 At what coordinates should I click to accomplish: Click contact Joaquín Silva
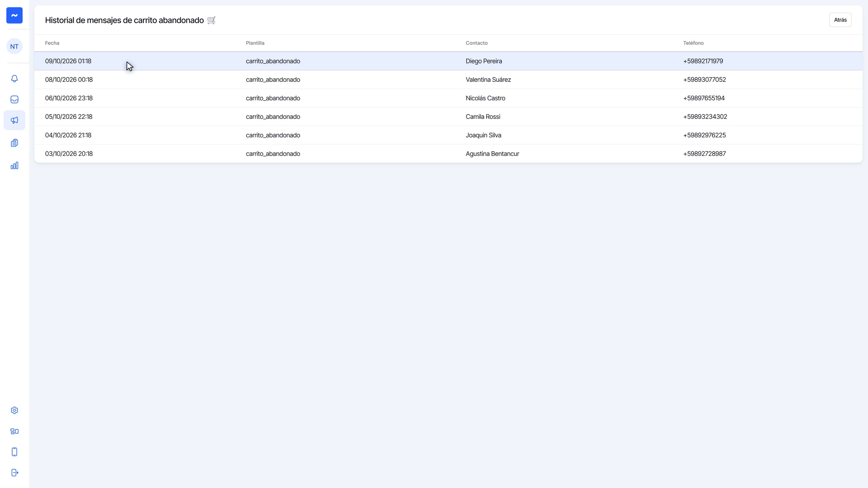[483, 135]
